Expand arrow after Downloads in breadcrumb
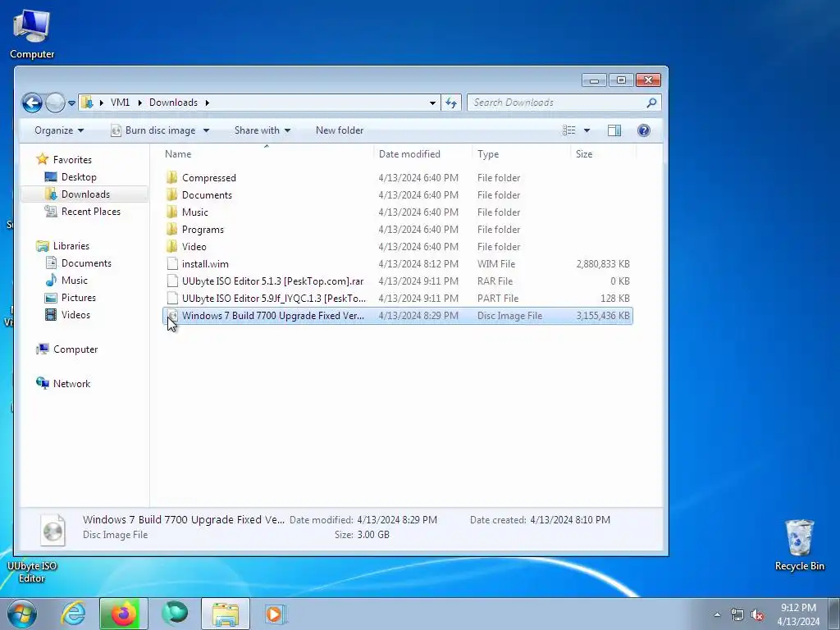Viewport: 840px width, 630px height. (x=207, y=103)
